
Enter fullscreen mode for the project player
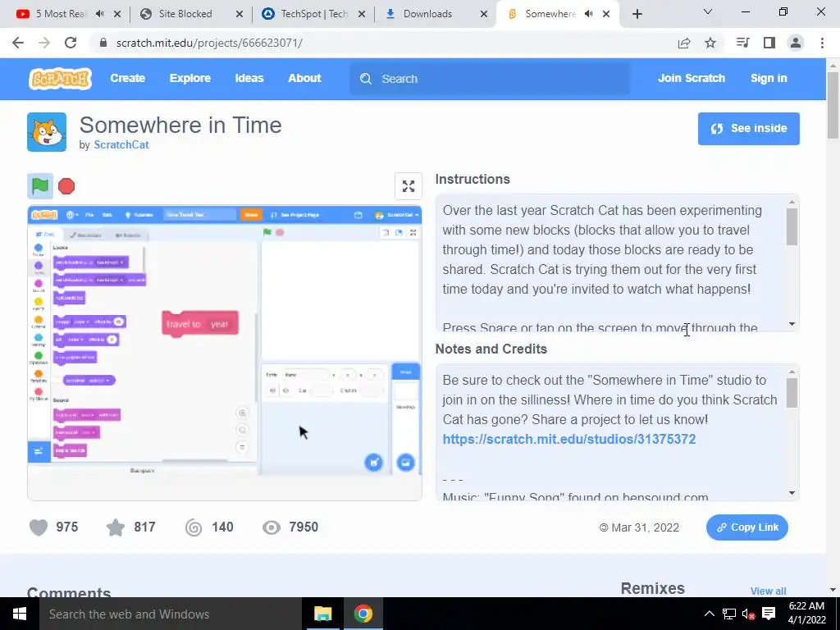[x=409, y=186]
